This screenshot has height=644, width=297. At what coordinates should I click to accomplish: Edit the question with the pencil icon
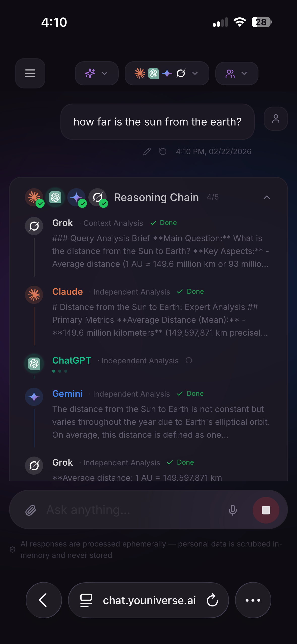147,151
